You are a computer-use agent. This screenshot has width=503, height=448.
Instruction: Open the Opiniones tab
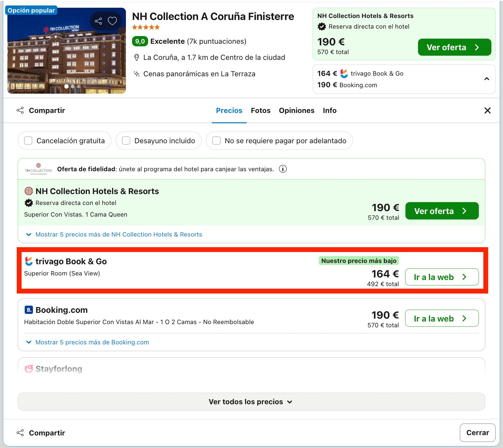[297, 111]
